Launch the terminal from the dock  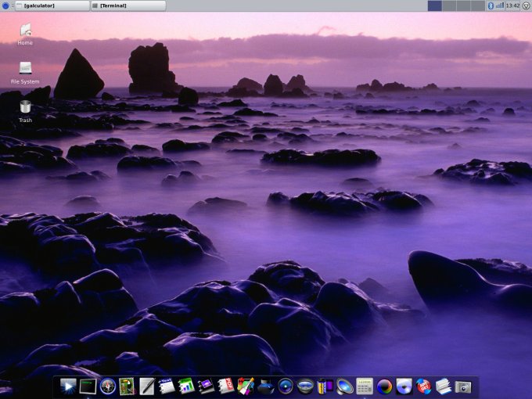click(x=88, y=386)
